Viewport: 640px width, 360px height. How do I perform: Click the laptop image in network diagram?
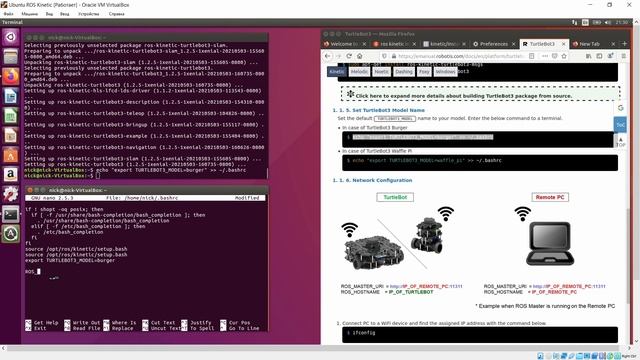click(x=550, y=244)
